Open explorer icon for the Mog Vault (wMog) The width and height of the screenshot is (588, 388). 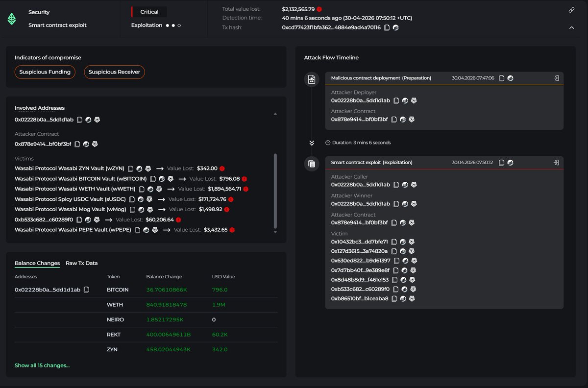pyautogui.click(x=142, y=209)
